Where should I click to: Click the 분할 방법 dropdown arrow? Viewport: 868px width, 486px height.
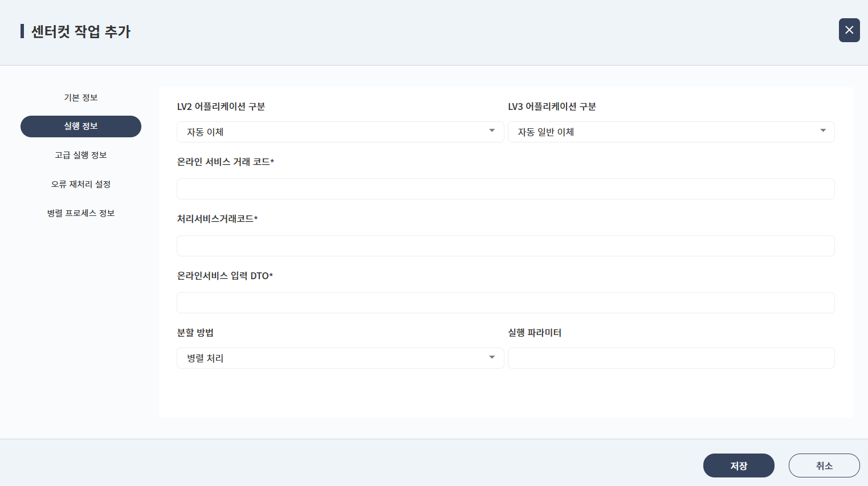[491, 357]
